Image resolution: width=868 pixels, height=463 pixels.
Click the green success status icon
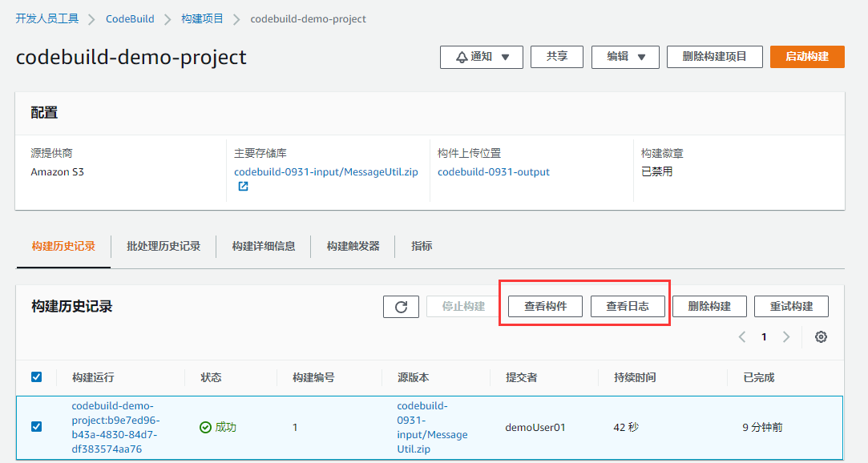click(x=205, y=427)
